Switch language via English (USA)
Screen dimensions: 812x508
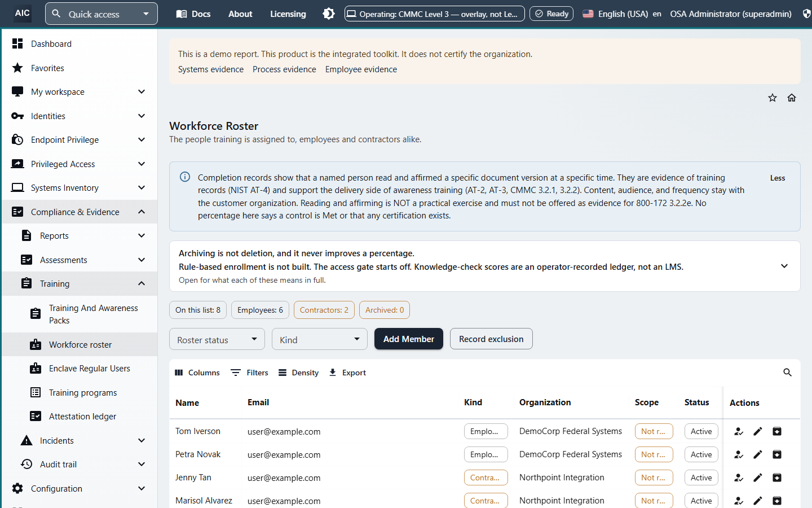pyautogui.click(x=621, y=14)
